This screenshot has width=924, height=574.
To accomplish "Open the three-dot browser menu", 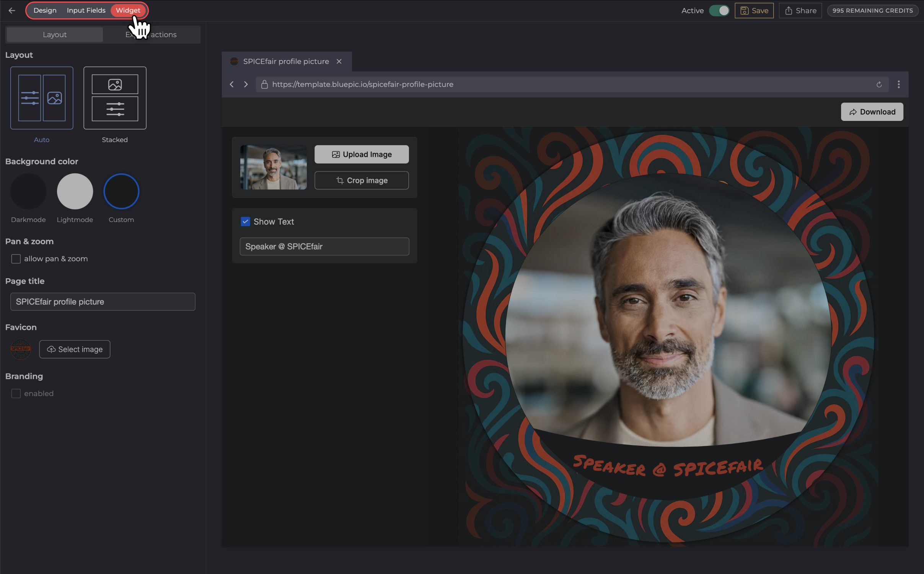I will [x=898, y=85].
